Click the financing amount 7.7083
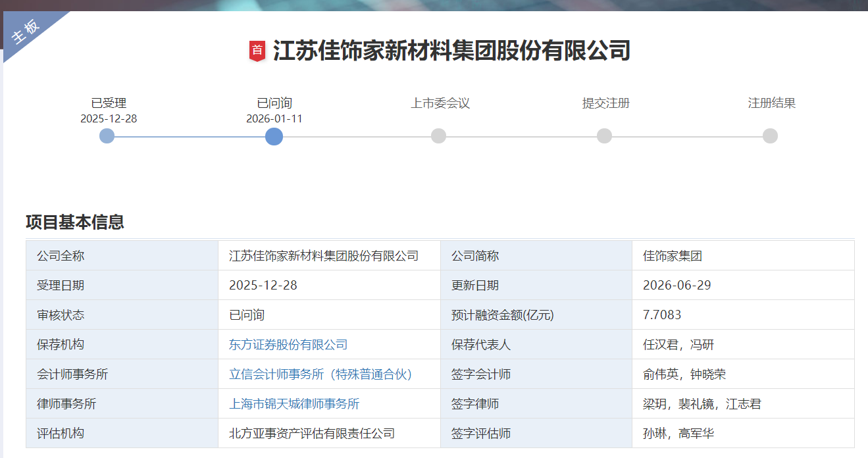This screenshot has width=868, height=458. 662,315
